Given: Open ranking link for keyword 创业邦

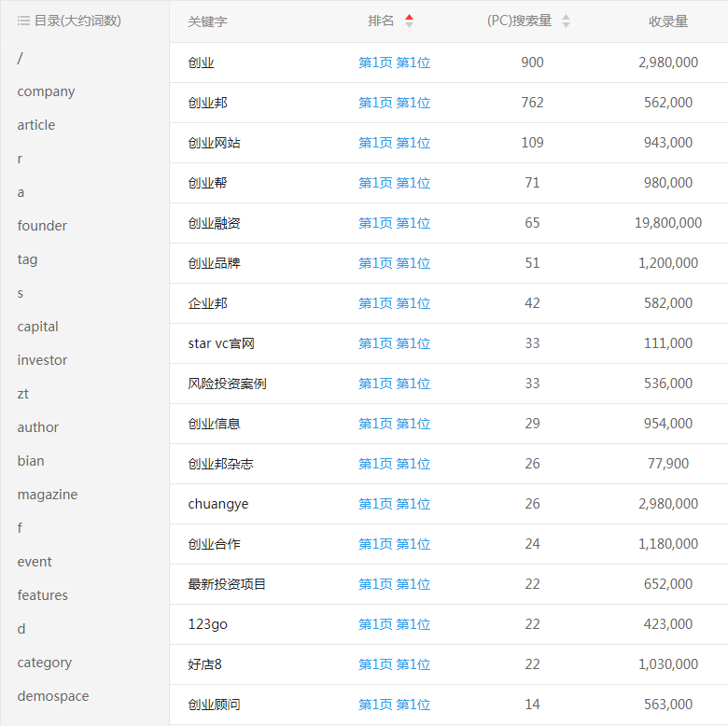Looking at the screenshot, I should [x=394, y=103].
